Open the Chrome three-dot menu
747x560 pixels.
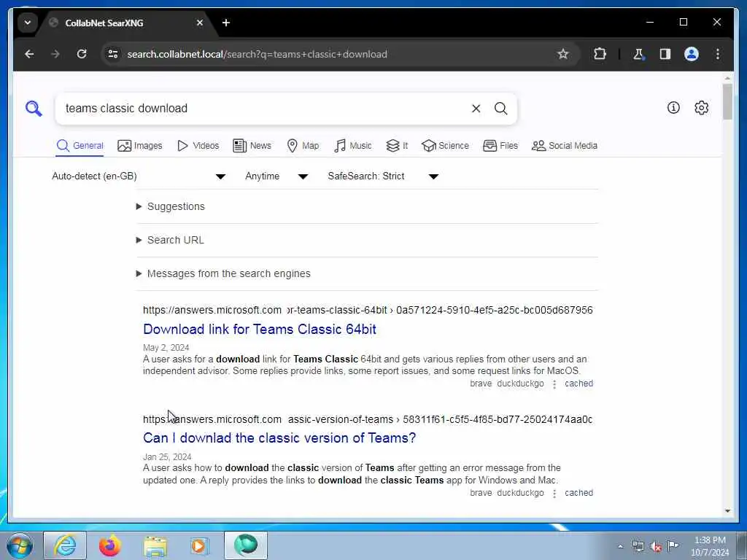click(718, 54)
